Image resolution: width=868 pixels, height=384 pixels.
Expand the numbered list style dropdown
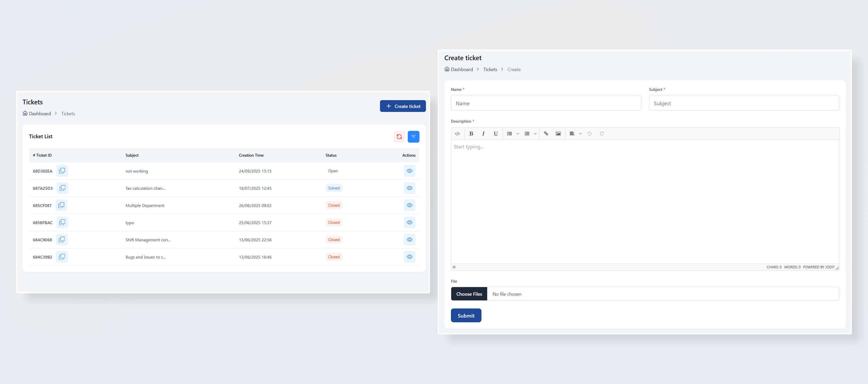535,134
